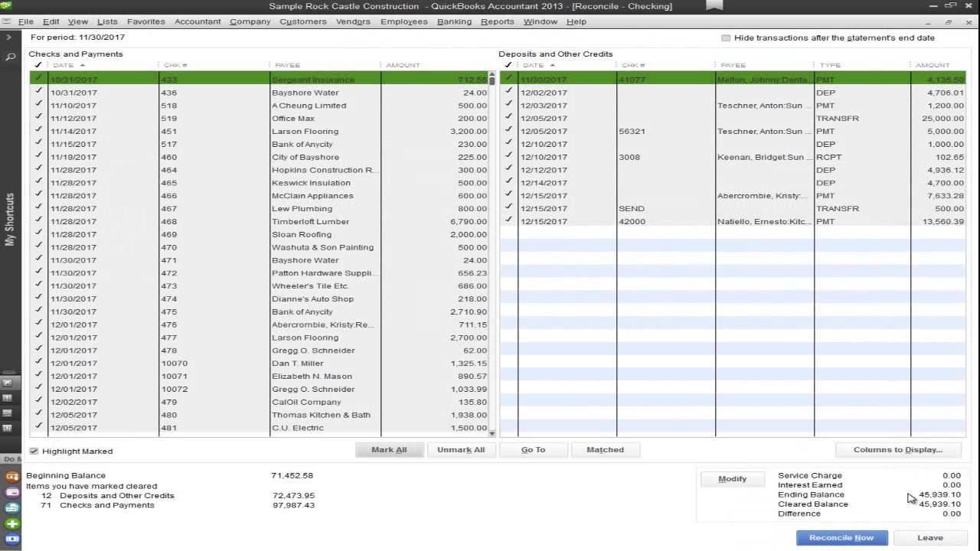
Task: Toggle cleared mark for Natiello, Ernesto deposit
Action: tap(508, 221)
